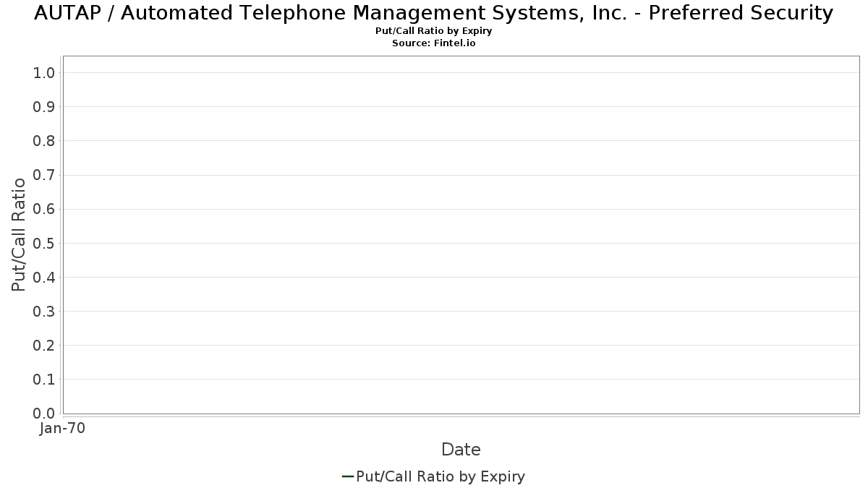This screenshot has height=488, width=868.
Task: Click the chart title AUTAP heading
Action: tap(434, 13)
